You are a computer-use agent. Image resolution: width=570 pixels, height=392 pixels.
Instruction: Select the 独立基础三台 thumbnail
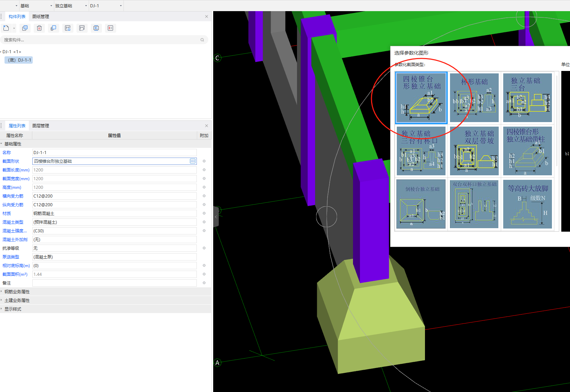[528, 98]
